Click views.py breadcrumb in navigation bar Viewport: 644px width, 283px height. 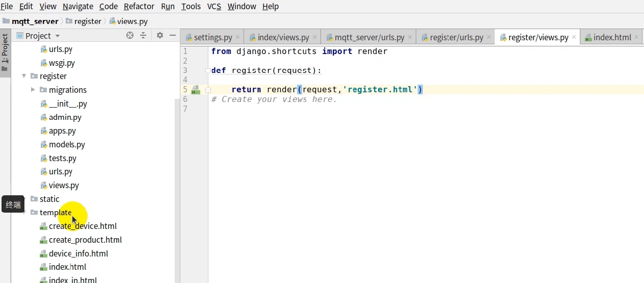[x=128, y=21]
